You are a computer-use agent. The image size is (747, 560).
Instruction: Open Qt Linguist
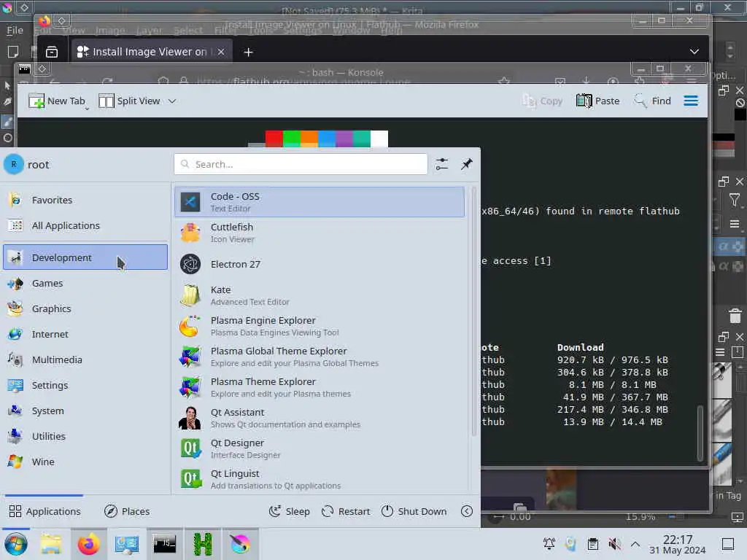320,479
